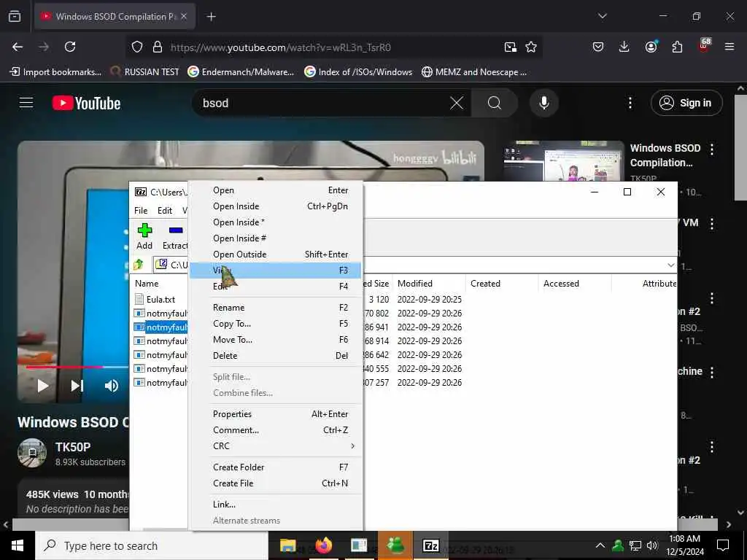List all tabs dropdown arrow
Viewport: 747px width, 560px height.
click(x=602, y=16)
